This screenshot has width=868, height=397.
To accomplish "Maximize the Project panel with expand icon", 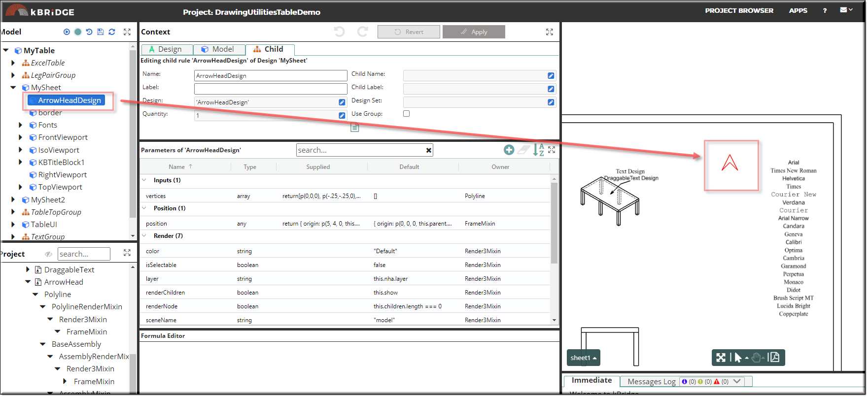I will click(x=127, y=253).
